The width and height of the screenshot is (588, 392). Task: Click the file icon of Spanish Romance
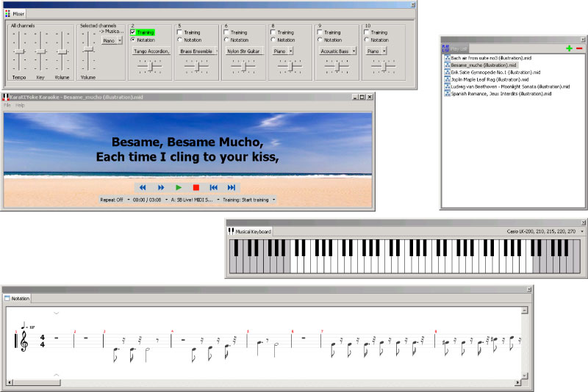pyautogui.click(x=447, y=94)
